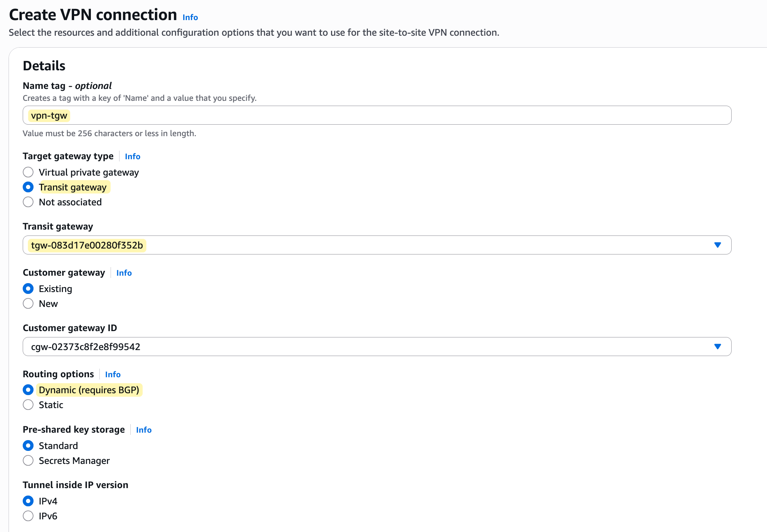The width and height of the screenshot is (767, 532).
Task: Open Info link beside Create VPN connection
Action: (190, 17)
